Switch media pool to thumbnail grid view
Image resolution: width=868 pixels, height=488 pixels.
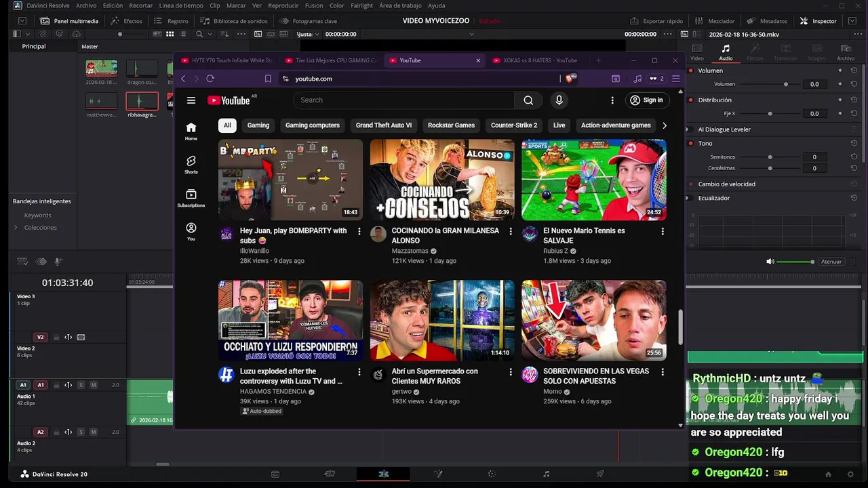(169, 34)
